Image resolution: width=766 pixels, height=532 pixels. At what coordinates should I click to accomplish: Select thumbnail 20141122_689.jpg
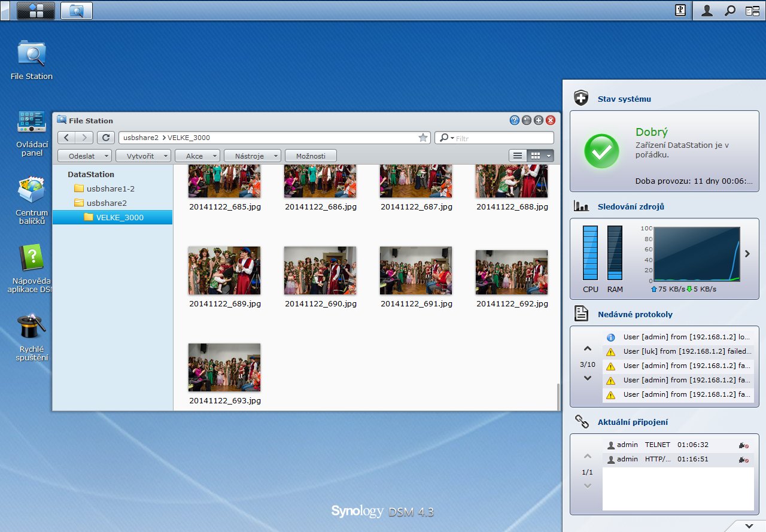tap(224, 270)
